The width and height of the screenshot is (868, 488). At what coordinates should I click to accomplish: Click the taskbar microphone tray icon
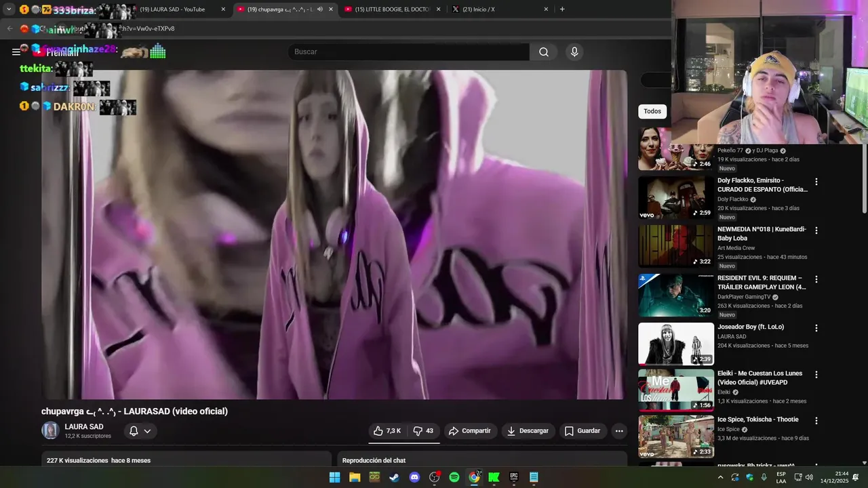pos(764,477)
